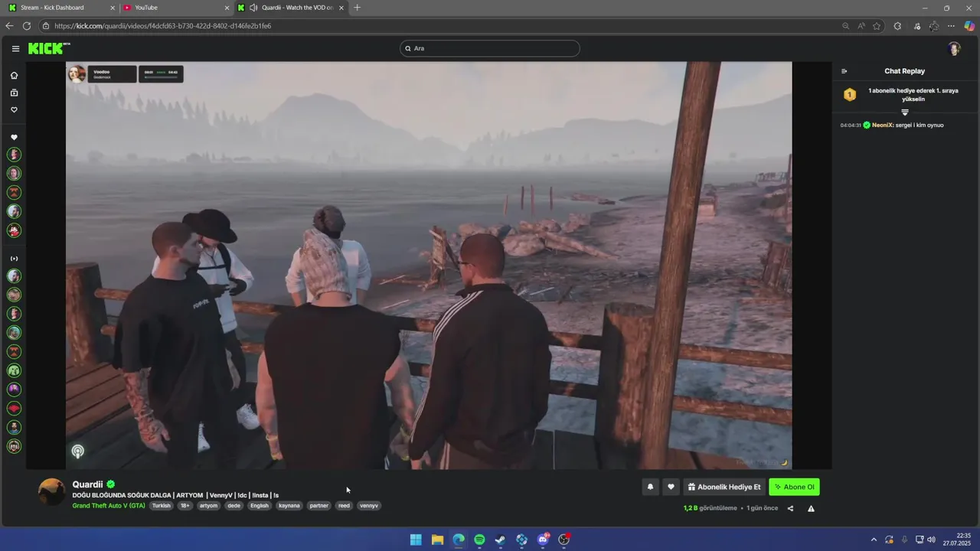Expand the gift leaderboard arrow in chat

click(904, 112)
